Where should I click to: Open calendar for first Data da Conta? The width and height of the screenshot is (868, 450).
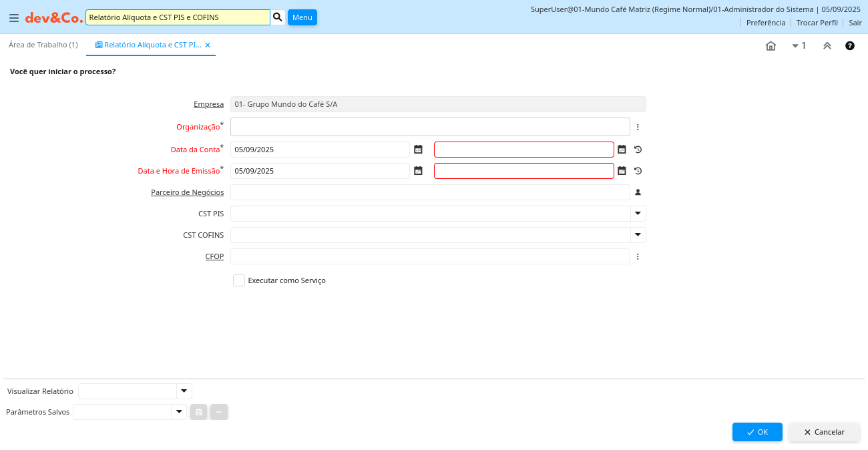418,150
